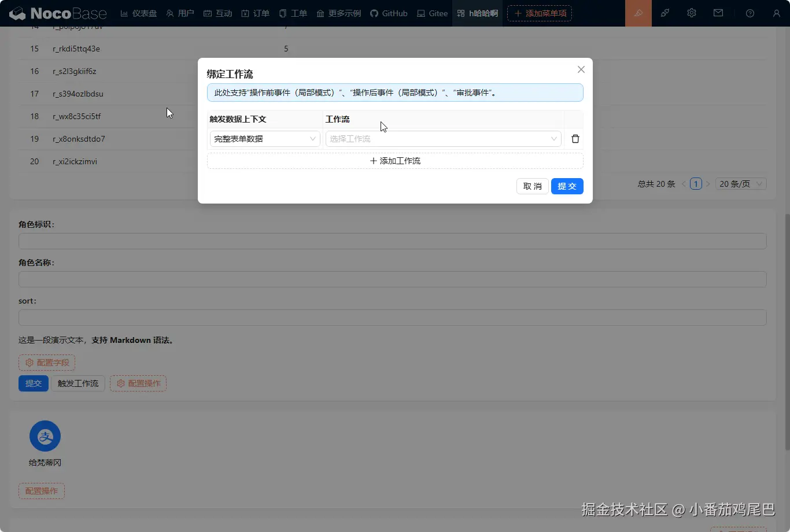Open the user profile icon

click(777, 13)
